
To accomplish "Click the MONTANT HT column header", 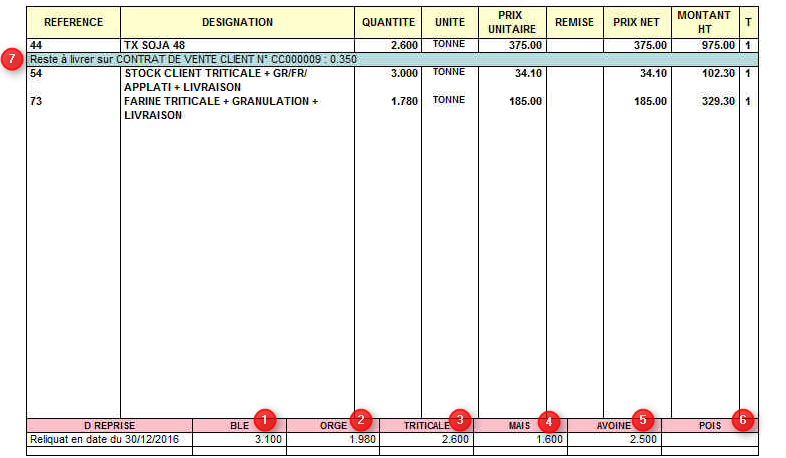I will click(705, 22).
